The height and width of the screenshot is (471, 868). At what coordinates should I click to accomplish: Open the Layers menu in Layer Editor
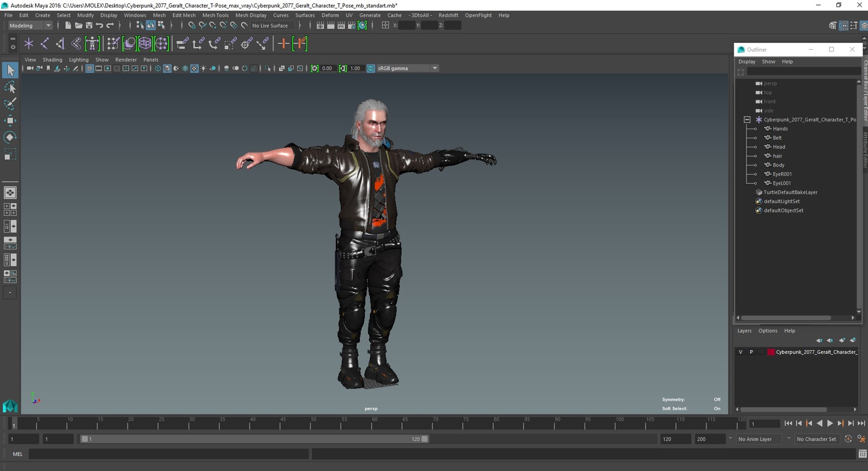point(744,331)
